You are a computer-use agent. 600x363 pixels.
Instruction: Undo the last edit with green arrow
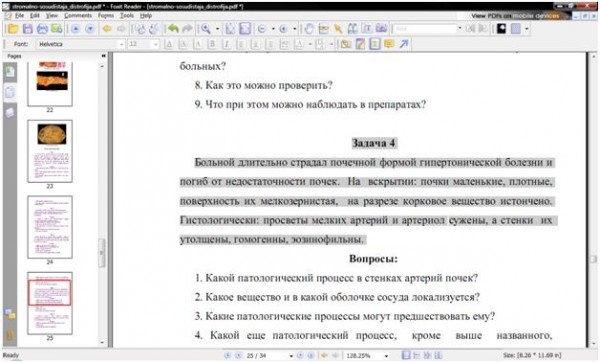tap(173, 29)
